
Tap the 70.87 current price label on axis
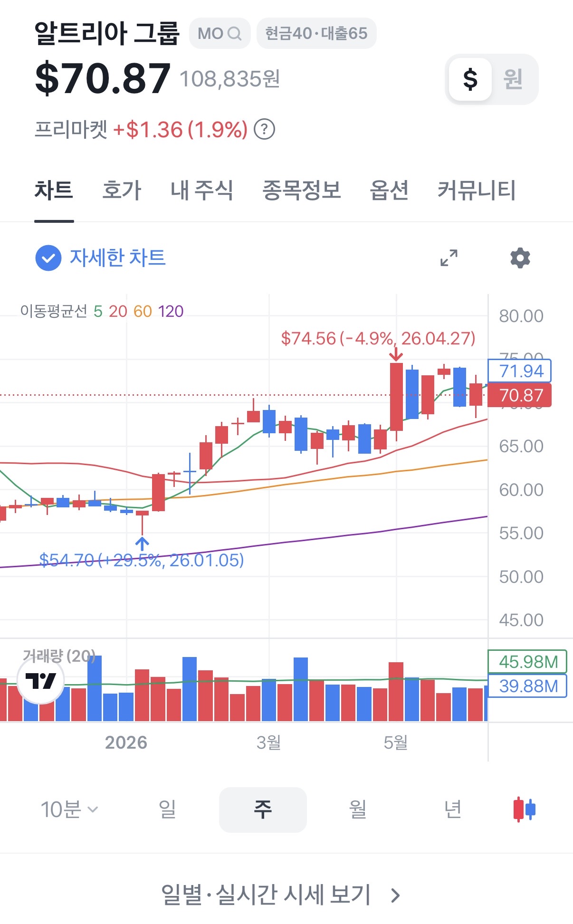pyautogui.click(x=520, y=395)
